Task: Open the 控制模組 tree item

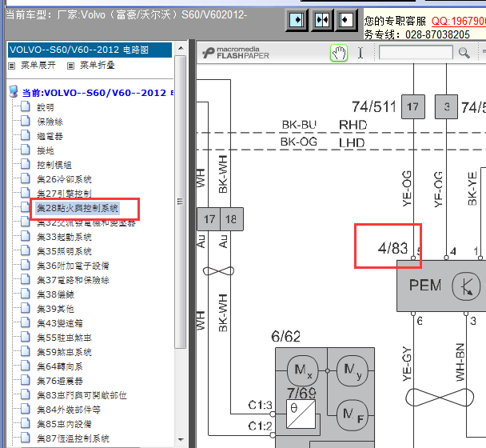Action: (x=54, y=165)
